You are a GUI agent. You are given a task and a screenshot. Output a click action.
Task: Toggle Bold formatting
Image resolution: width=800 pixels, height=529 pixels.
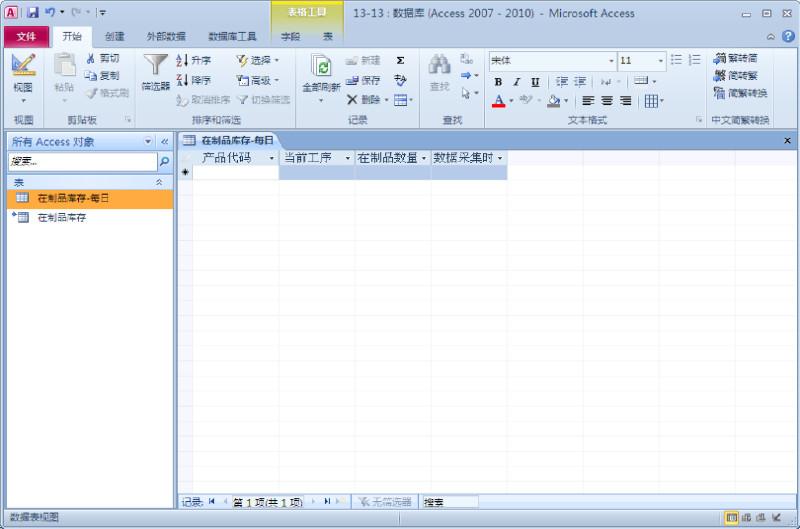(498, 82)
